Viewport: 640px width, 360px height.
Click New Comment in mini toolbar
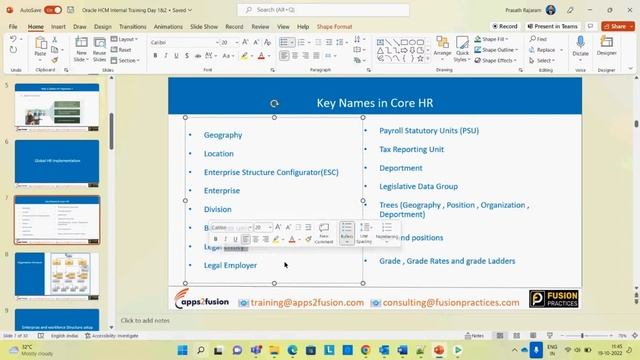[x=324, y=233]
